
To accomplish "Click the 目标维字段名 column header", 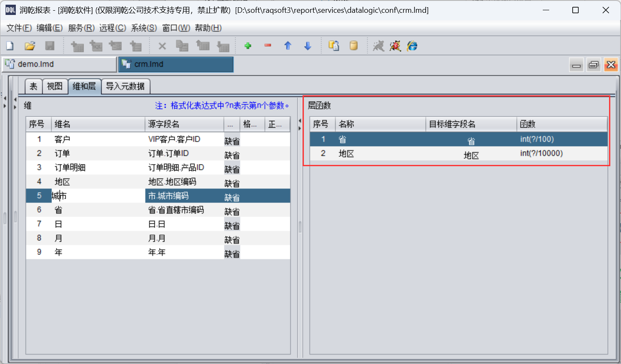I will click(470, 124).
